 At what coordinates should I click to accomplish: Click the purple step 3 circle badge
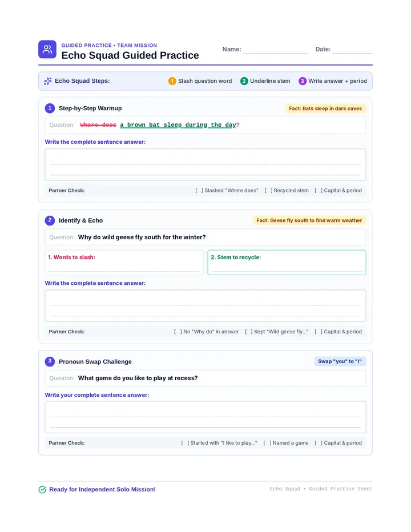point(303,81)
